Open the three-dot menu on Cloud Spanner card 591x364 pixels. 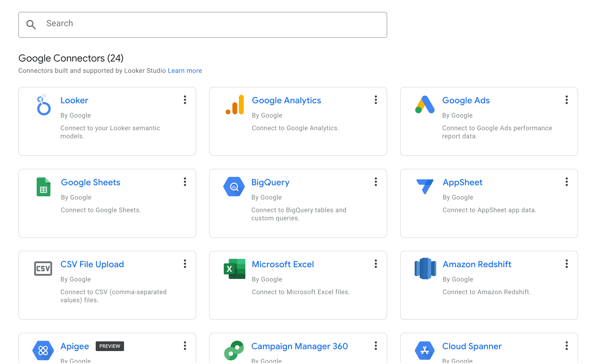click(567, 346)
